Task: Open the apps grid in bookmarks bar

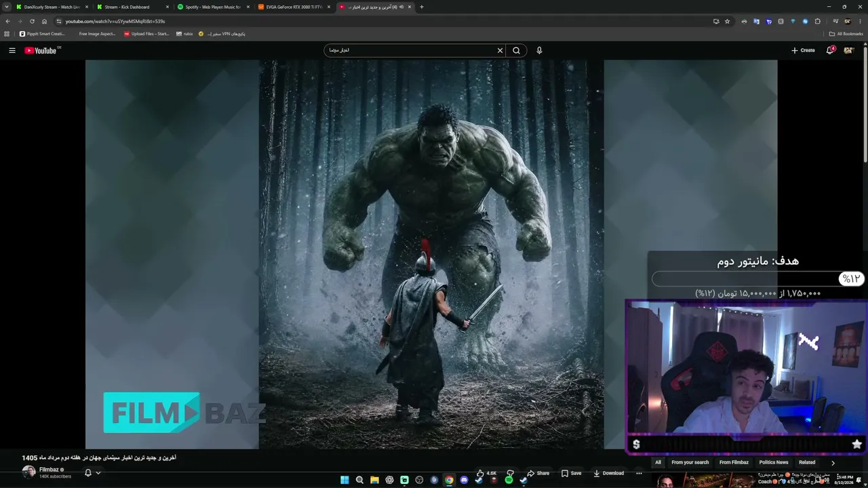Action: pos(7,34)
